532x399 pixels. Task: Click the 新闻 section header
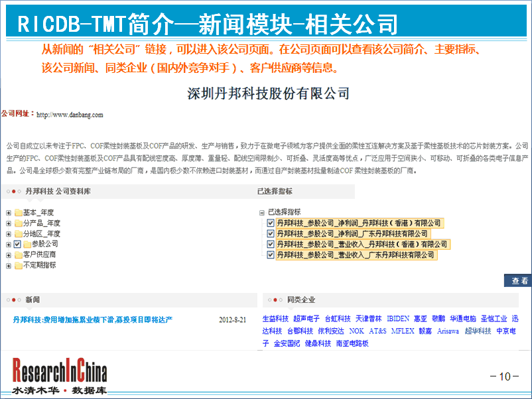(33, 300)
